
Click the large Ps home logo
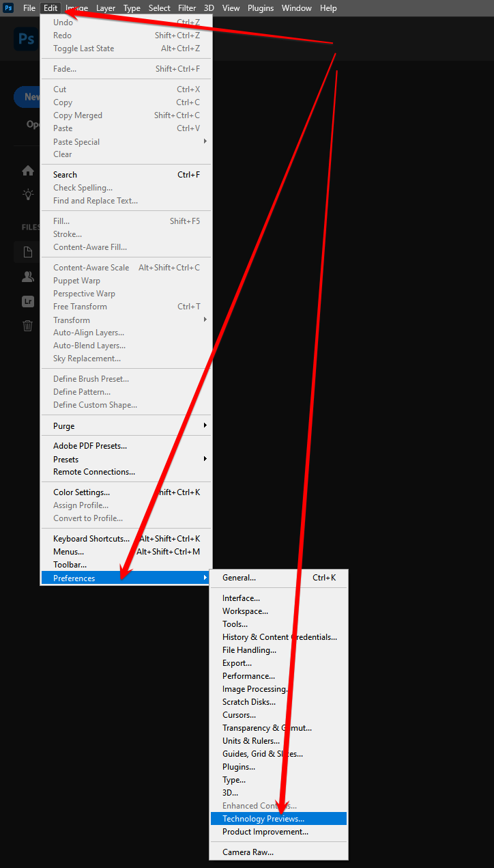pyautogui.click(x=26, y=39)
